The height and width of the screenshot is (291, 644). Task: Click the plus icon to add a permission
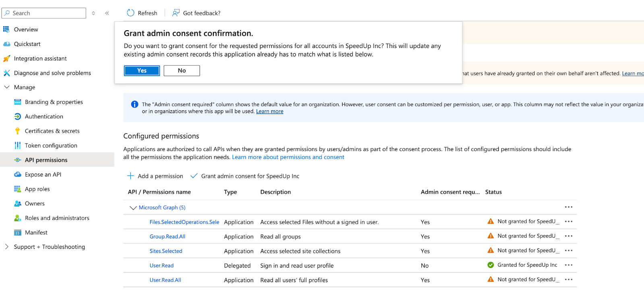(x=130, y=176)
